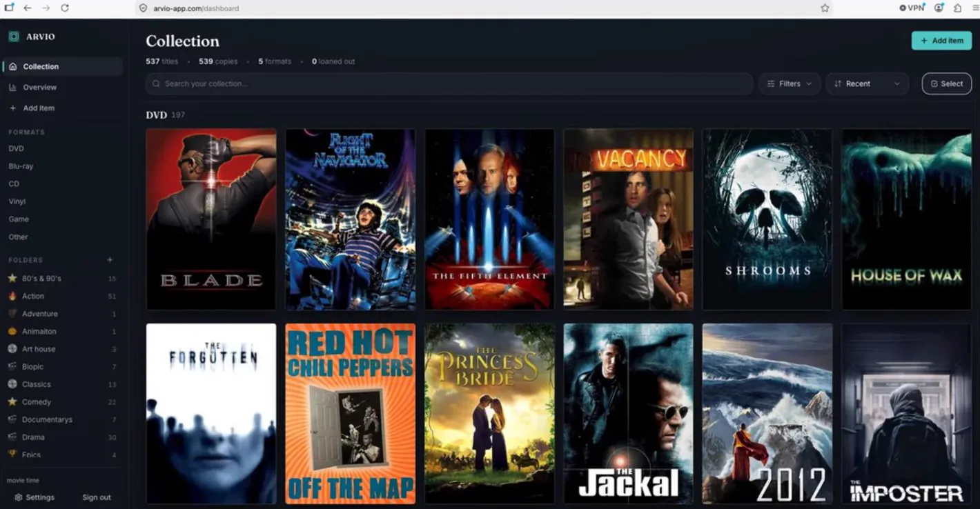Open the Collection sidebar item
This screenshot has height=509, width=980.
[63, 66]
